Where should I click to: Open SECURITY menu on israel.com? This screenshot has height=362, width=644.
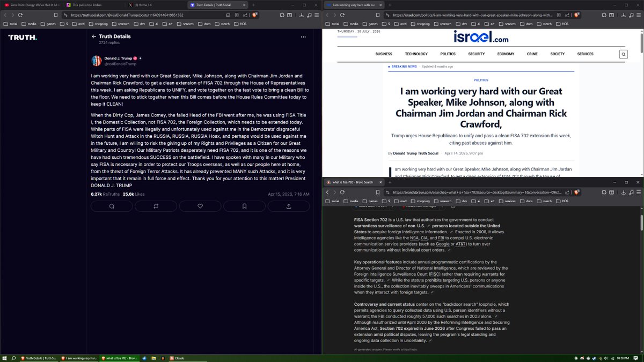point(476,54)
